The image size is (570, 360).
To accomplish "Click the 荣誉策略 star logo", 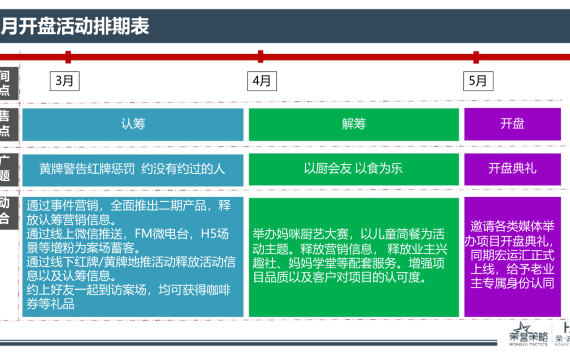I will (x=529, y=334).
